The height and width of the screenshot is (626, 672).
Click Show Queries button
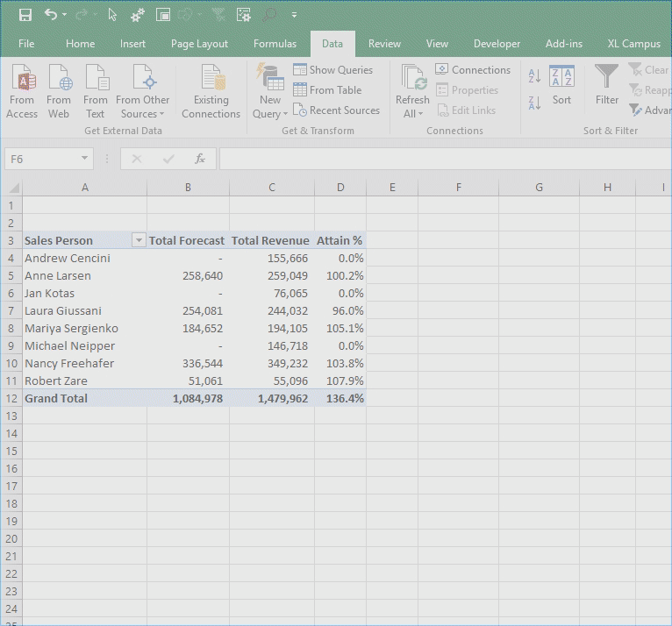point(332,70)
